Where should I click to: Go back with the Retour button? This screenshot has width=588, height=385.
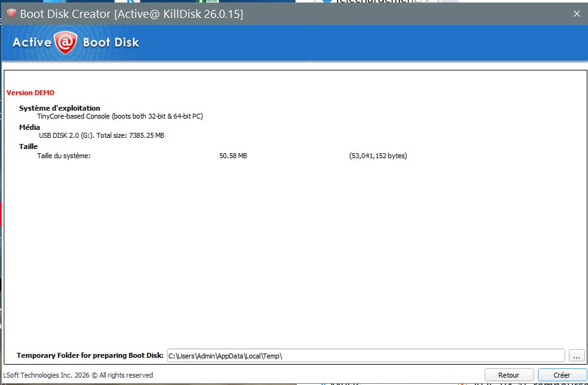(508, 375)
